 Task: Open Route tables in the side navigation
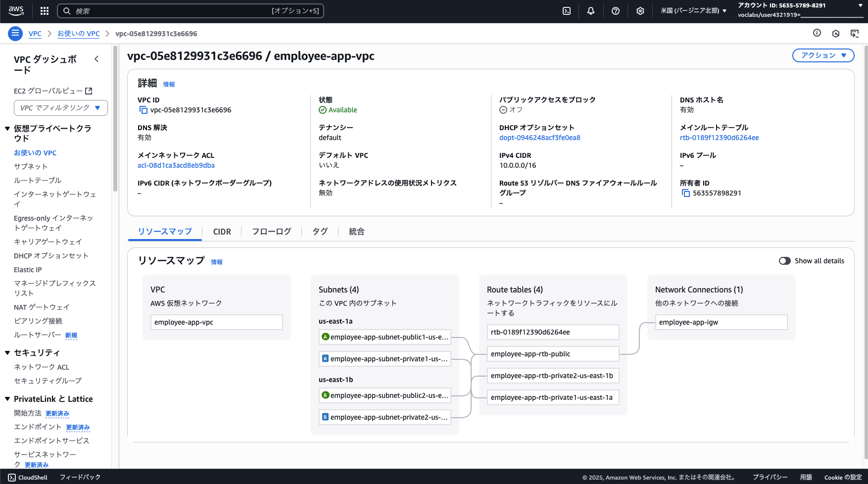(38, 181)
